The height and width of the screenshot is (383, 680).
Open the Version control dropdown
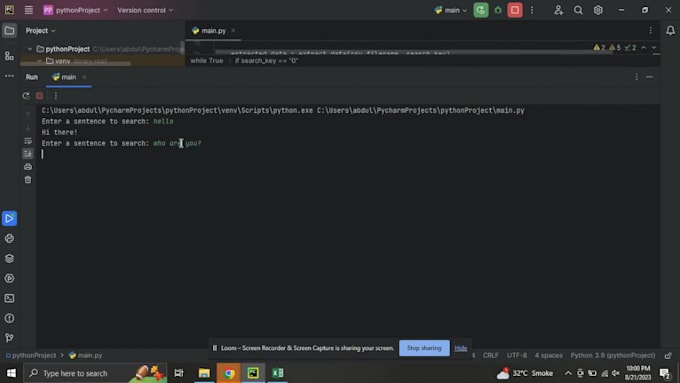[145, 10]
